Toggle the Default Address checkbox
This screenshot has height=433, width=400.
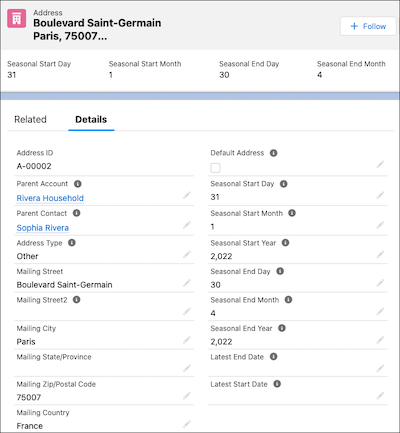coord(215,168)
